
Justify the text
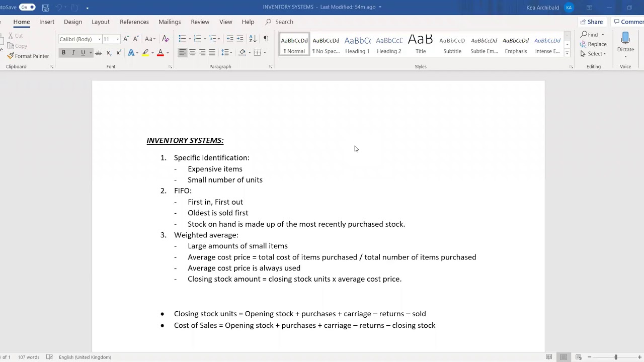(x=212, y=52)
